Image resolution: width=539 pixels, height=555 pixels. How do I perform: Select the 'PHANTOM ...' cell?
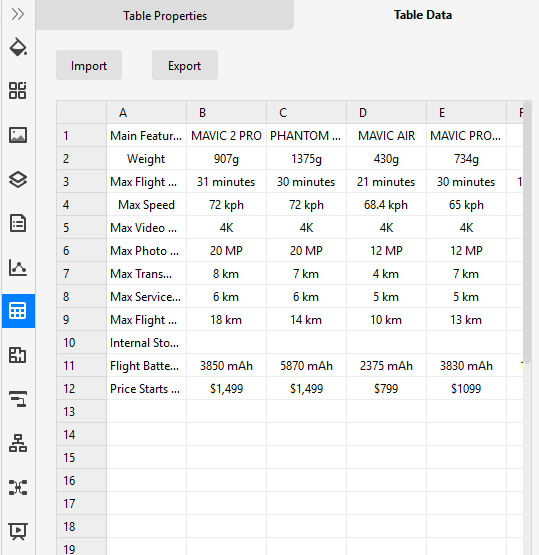tap(306, 136)
